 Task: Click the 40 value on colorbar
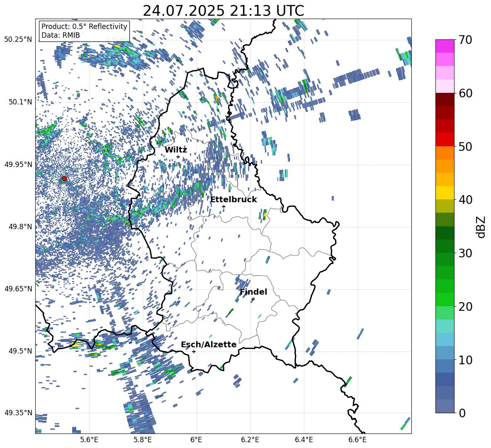[465, 200]
